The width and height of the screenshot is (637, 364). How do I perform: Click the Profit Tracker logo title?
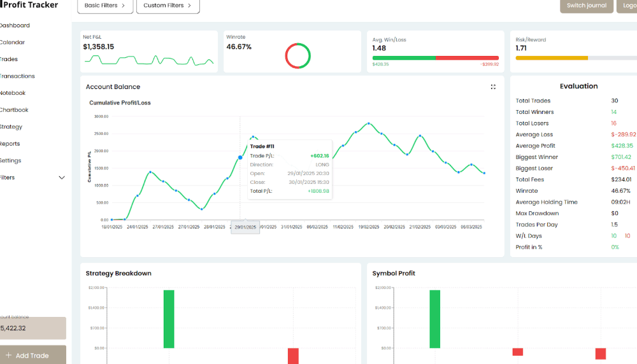30,5
